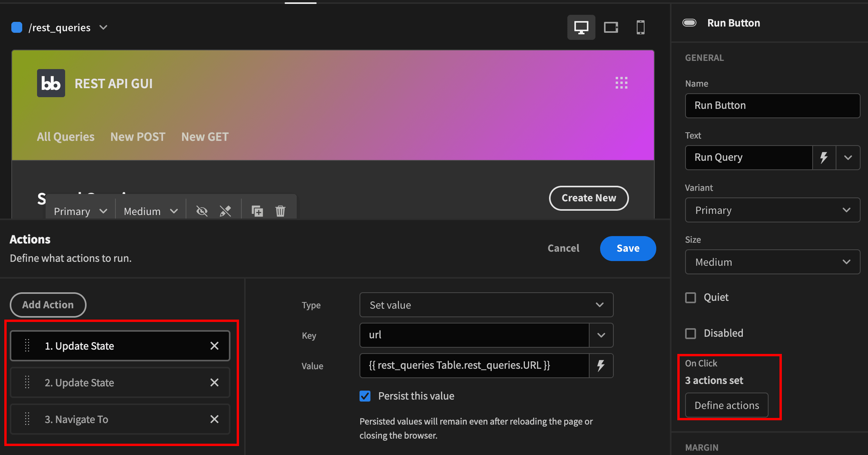This screenshot has height=455, width=868.
Task: Remove action 1. Update State
Action: click(214, 346)
